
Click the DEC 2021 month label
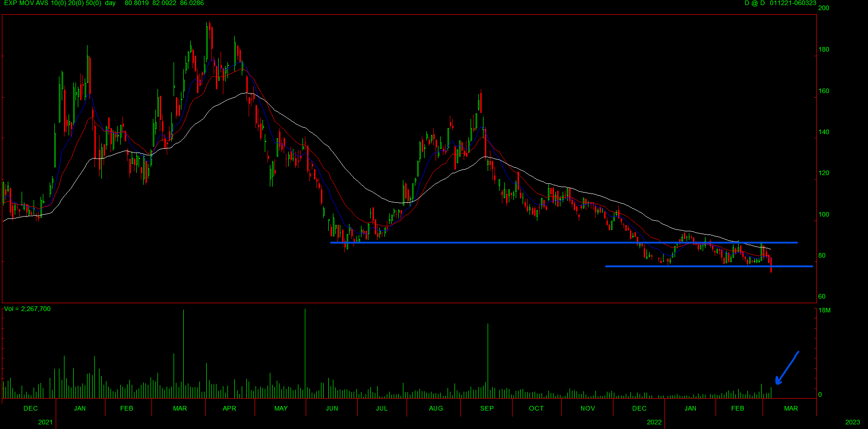point(31,408)
